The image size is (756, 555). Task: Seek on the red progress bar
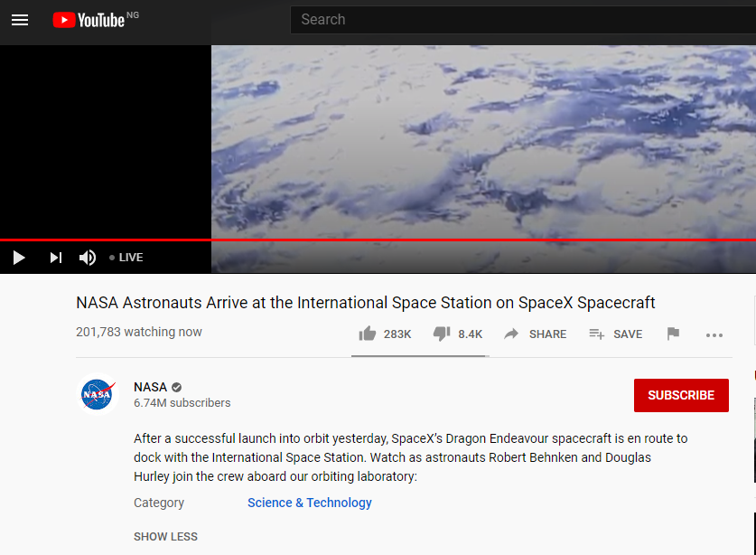point(378,240)
